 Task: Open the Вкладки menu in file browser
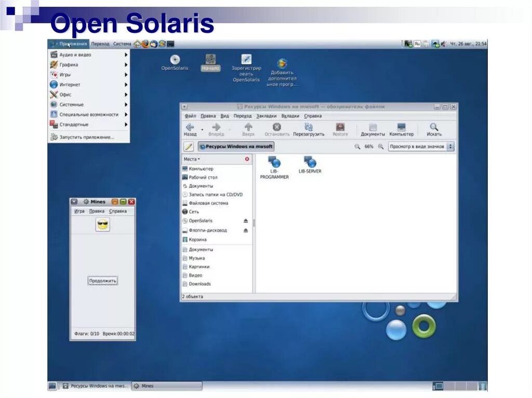pos(290,116)
